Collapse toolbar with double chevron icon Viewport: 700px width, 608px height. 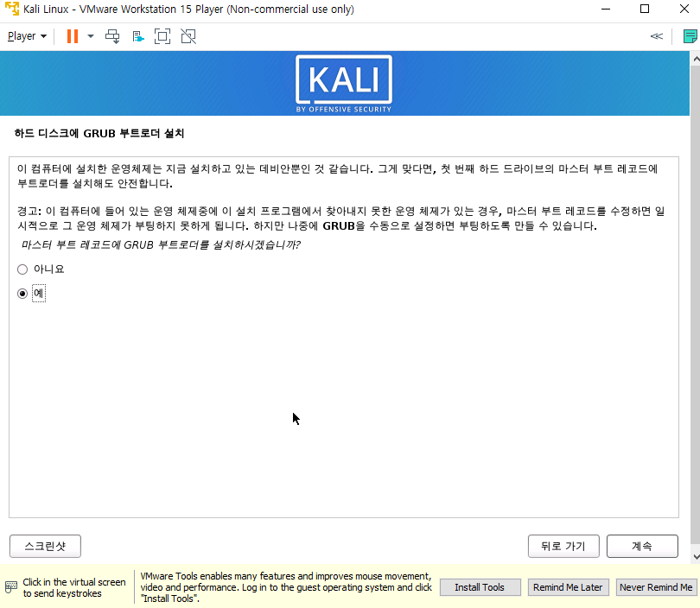656,36
